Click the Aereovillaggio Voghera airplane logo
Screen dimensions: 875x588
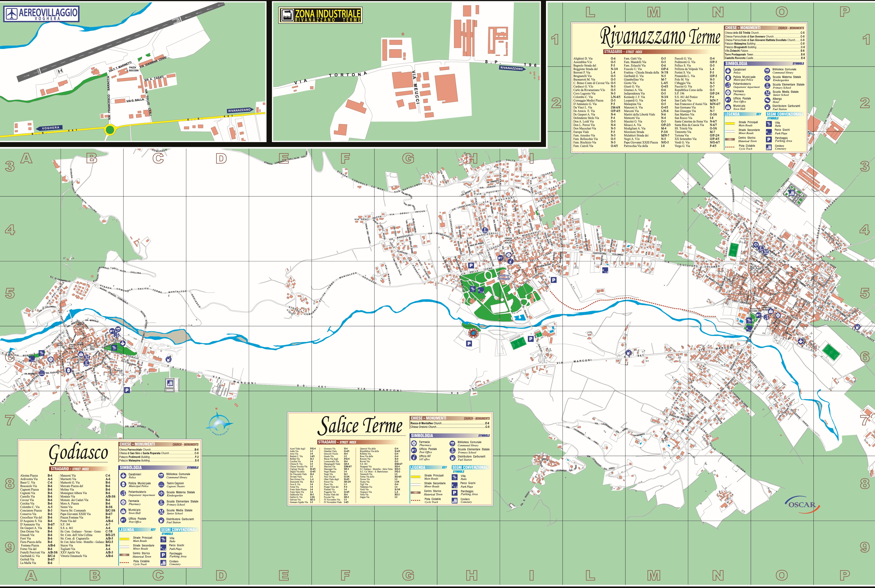pyautogui.click(x=12, y=14)
